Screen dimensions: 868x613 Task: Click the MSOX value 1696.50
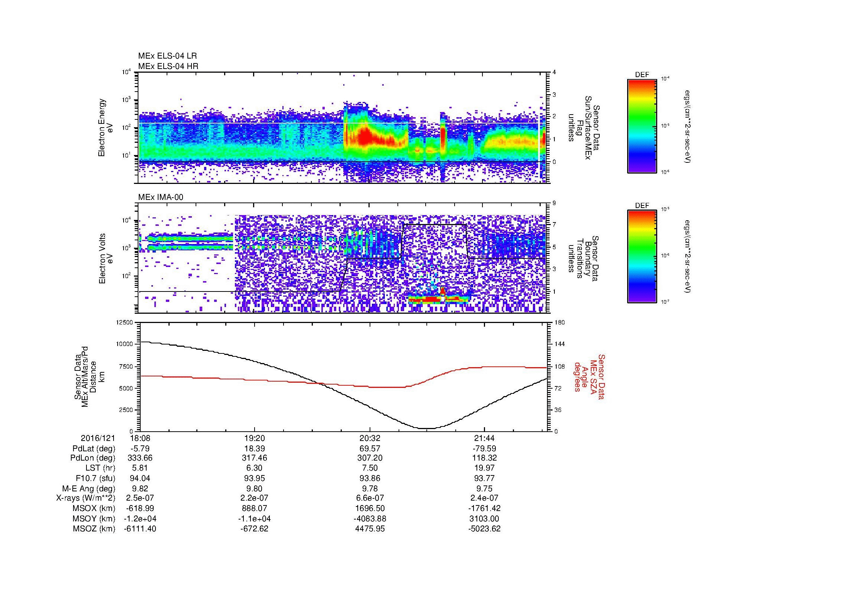click(x=370, y=508)
